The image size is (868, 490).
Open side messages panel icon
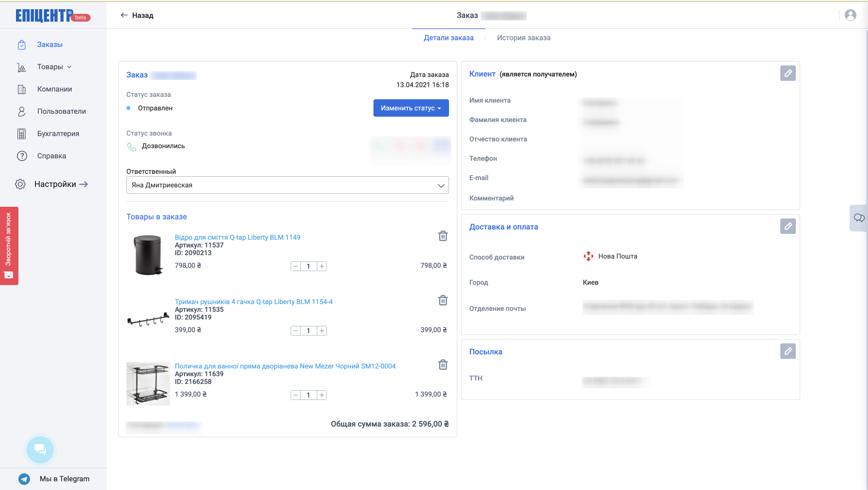[859, 218]
